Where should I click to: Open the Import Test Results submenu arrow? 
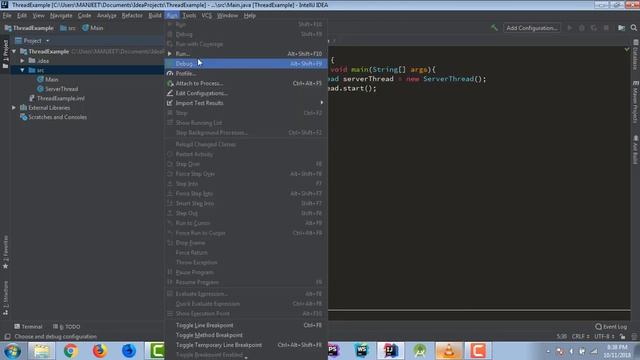322,103
